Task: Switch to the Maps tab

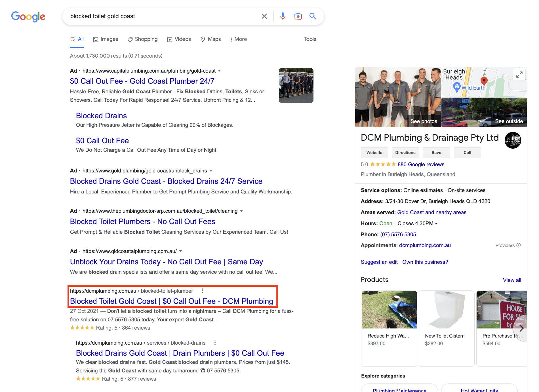Action: point(210,39)
